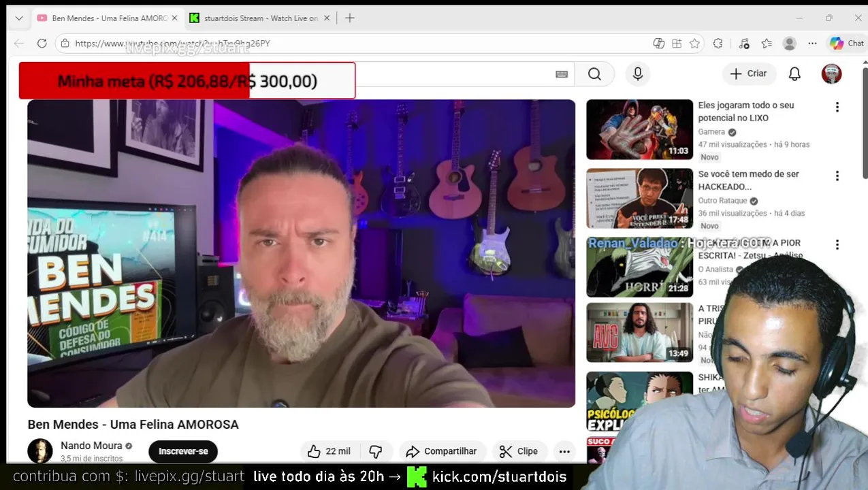Viewport: 868px width, 490px height.
Task: Click the Minha meta donation progress bar
Action: click(187, 81)
